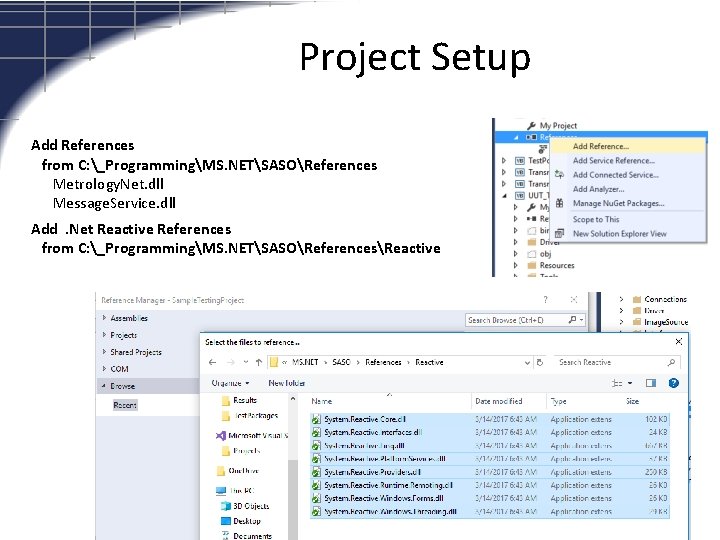Click the Search Reactive input field
Viewport: 720px width, 540px height.
(x=617, y=362)
